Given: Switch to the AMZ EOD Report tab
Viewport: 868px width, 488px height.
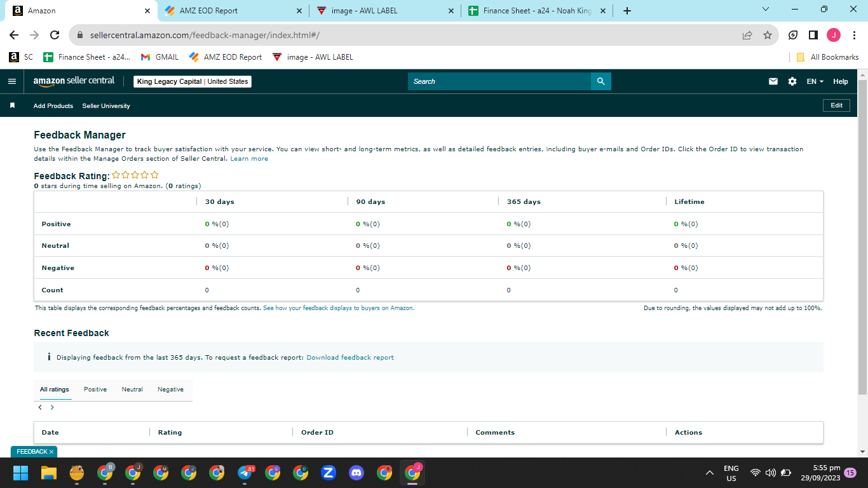Looking at the screenshot, I should tap(233, 11).
